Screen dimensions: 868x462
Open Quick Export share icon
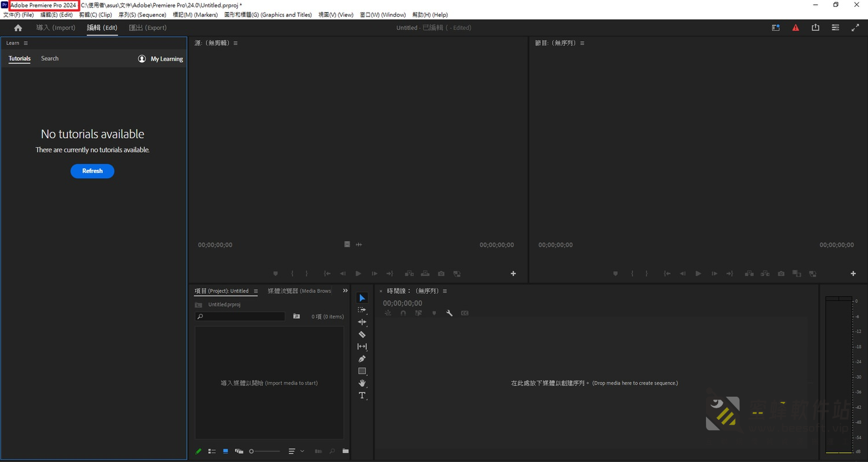point(815,28)
